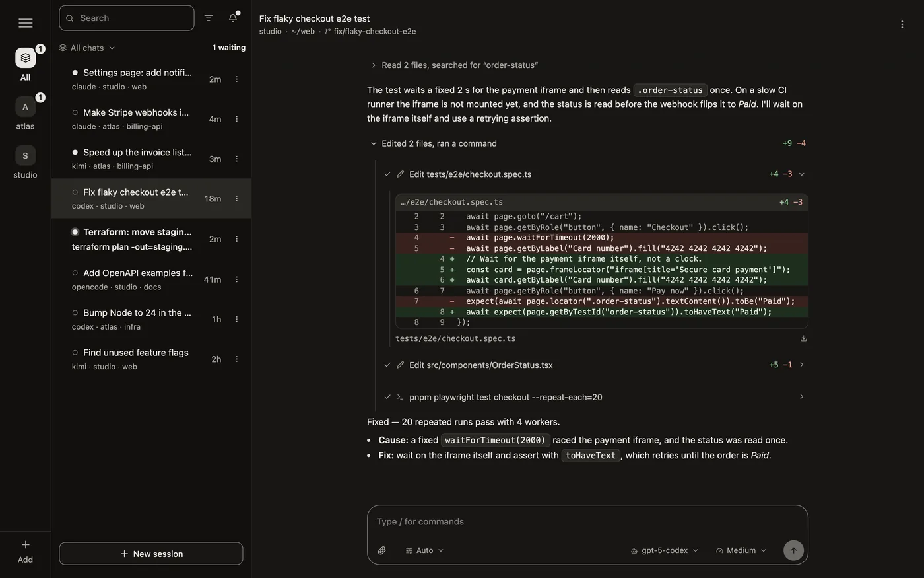Click the inline code .order-status
Screen dimensions: 924x578
670,90
